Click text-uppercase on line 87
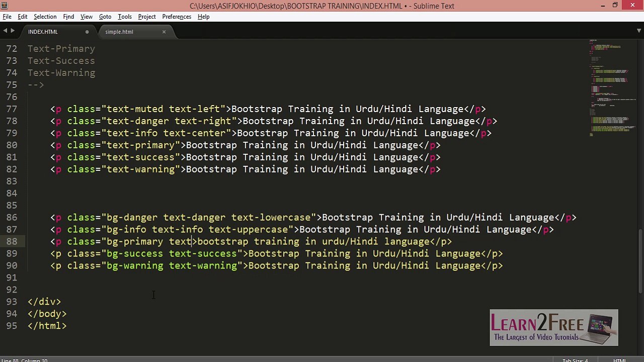644x362 pixels. [x=249, y=229]
